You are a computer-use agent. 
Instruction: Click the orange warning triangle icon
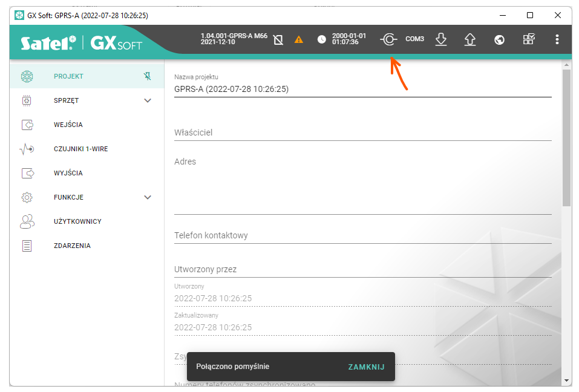point(299,40)
